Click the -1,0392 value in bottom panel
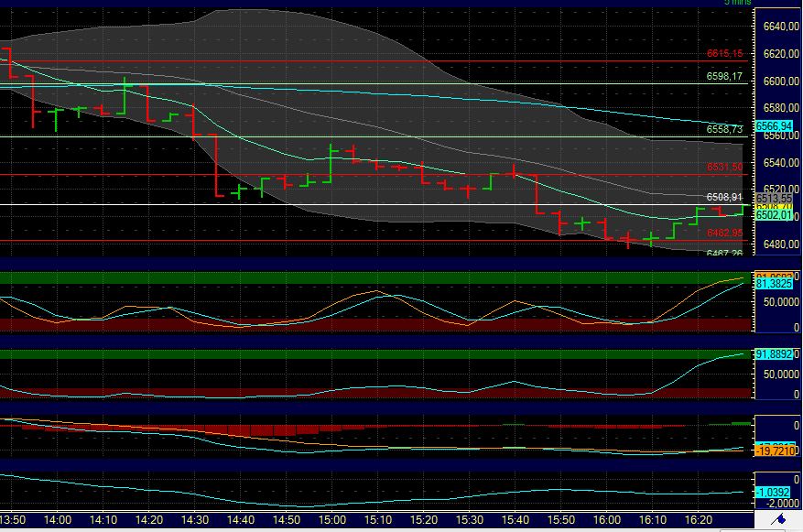This screenshot has width=803, height=532. pos(774,491)
